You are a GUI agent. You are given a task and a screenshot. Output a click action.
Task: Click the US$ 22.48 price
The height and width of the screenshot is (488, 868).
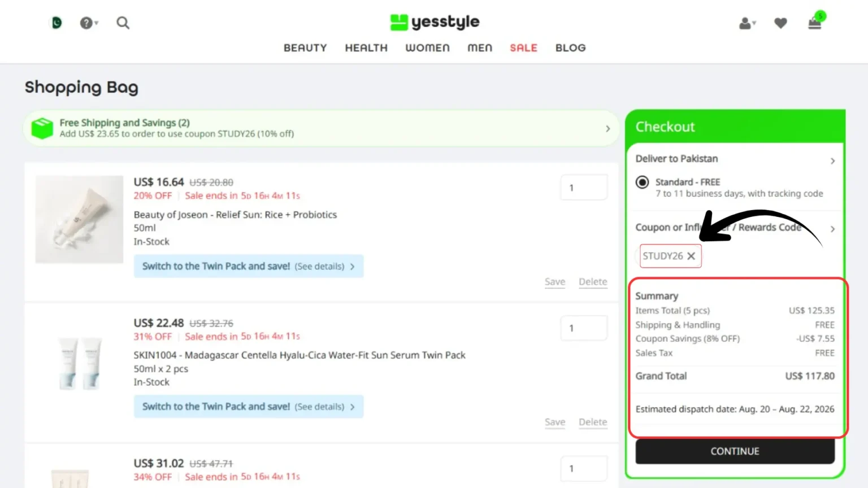point(159,323)
